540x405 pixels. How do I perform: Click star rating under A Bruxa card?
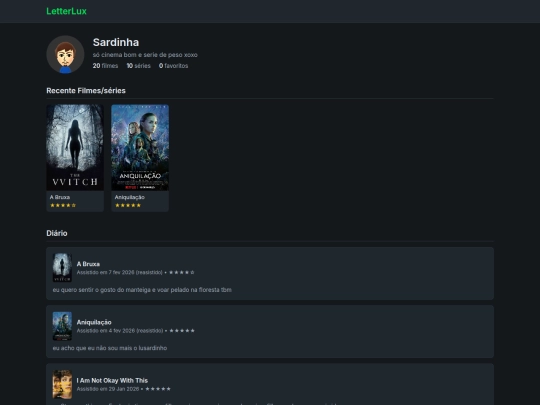coord(63,205)
